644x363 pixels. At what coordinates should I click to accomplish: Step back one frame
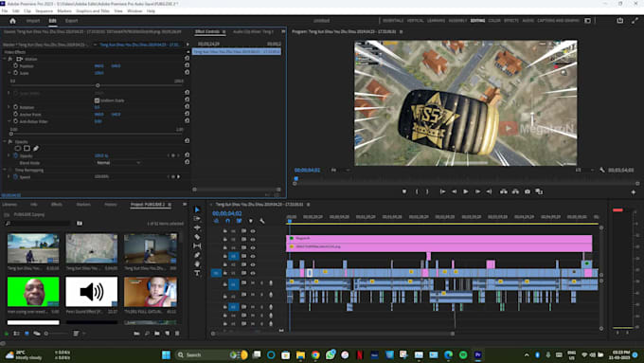pyautogui.click(x=455, y=191)
